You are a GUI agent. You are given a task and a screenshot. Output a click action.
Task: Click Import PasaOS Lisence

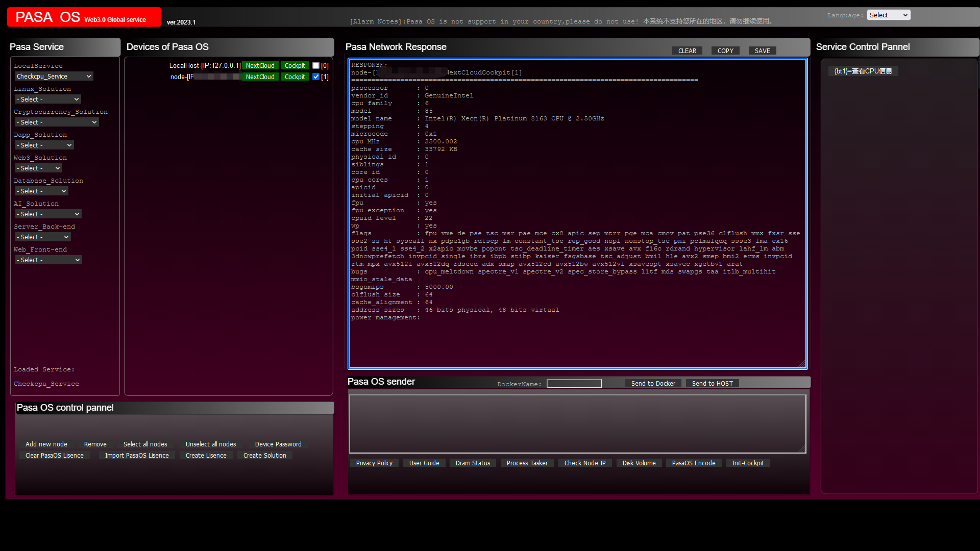coord(137,455)
